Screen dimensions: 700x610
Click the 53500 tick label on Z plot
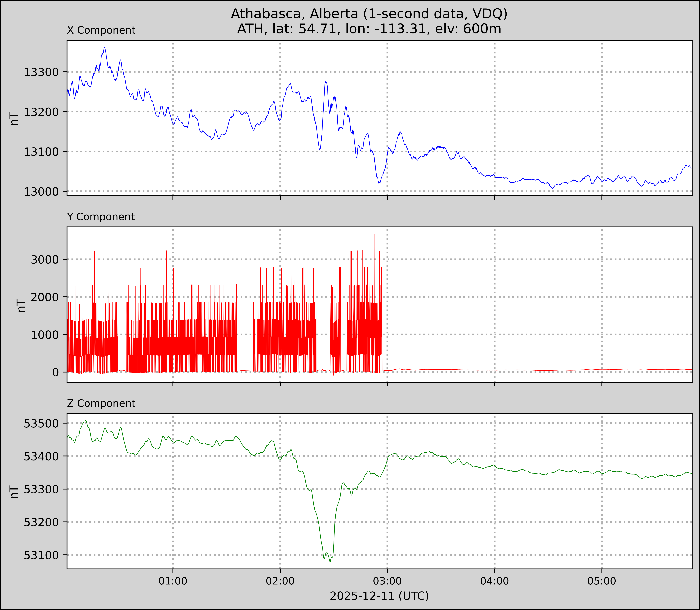tap(41, 423)
